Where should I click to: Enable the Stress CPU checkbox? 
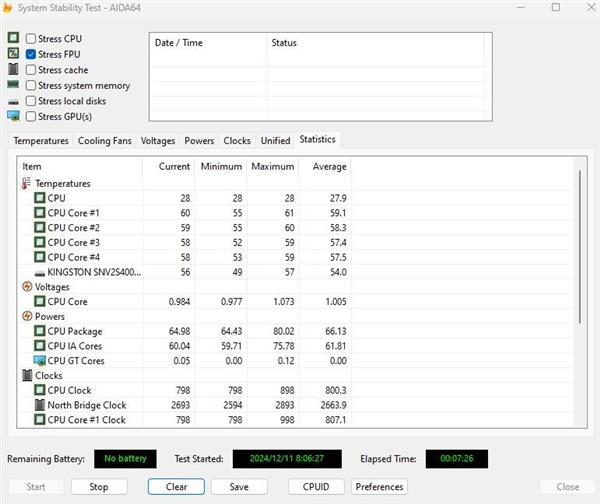[31, 39]
